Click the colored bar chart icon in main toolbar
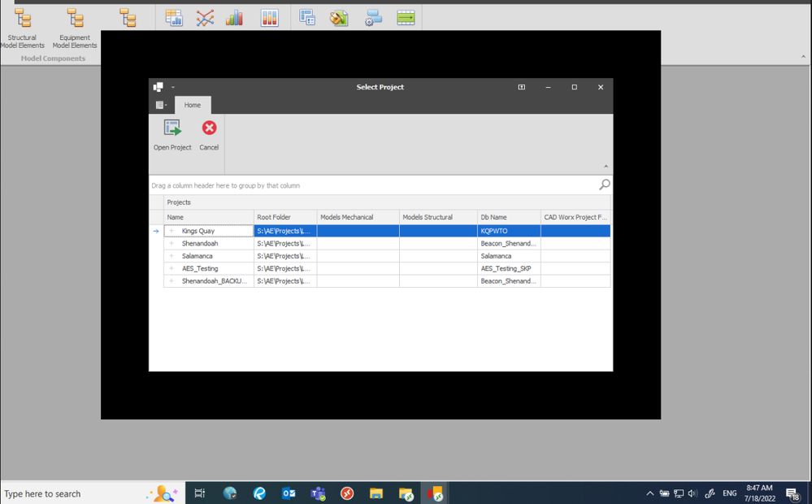The width and height of the screenshot is (812, 504). (235, 18)
